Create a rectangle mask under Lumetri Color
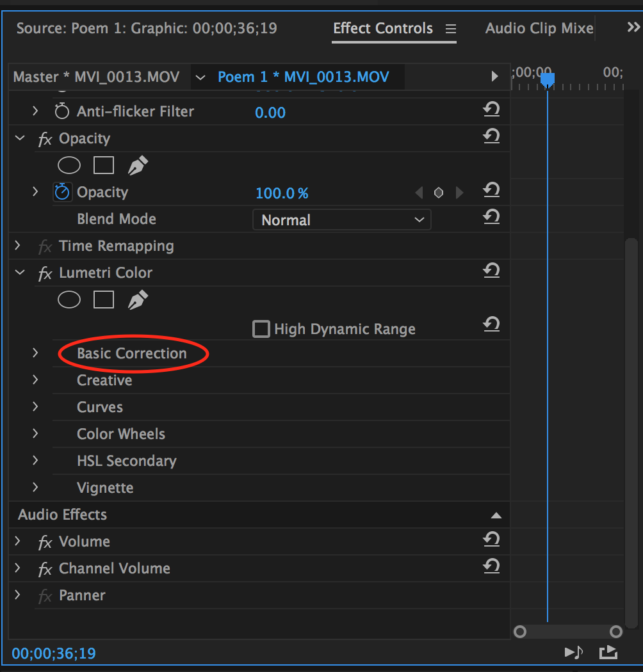Screen dimensions: 643x672 (x=104, y=300)
